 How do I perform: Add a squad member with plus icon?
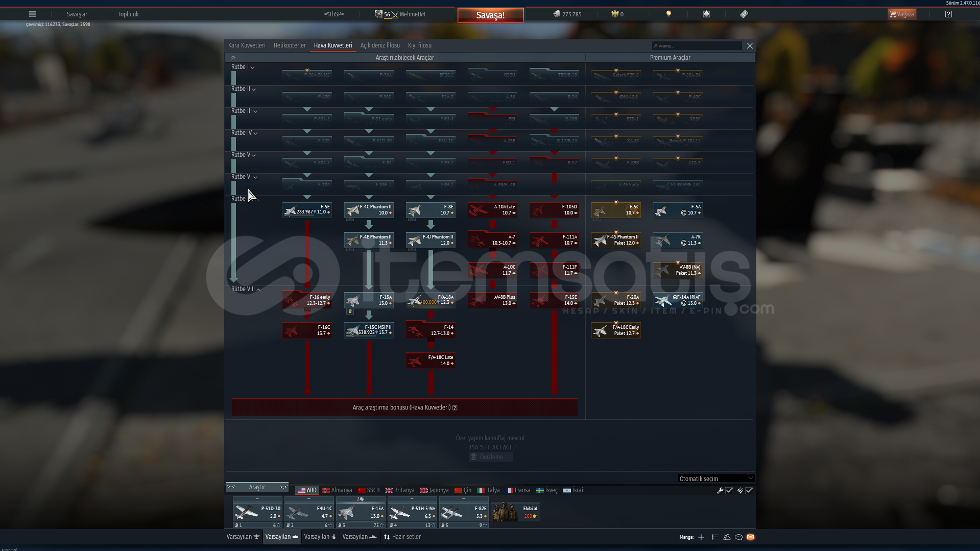coord(701,537)
